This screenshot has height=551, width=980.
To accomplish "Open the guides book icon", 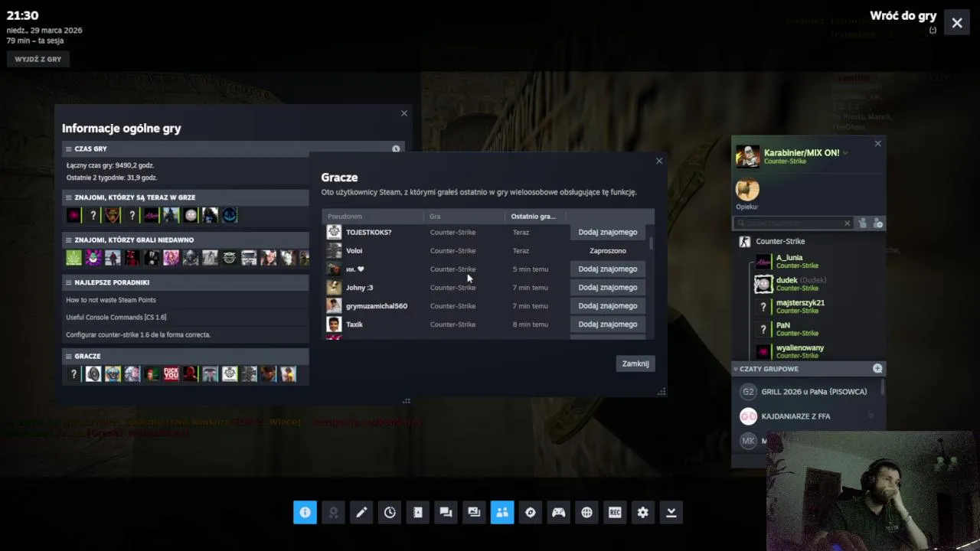I will click(418, 512).
